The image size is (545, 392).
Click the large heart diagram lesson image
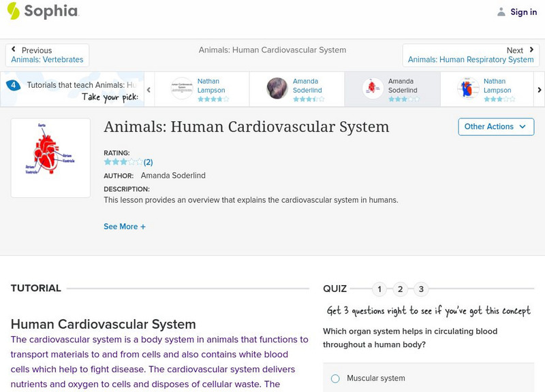click(x=50, y=158)
